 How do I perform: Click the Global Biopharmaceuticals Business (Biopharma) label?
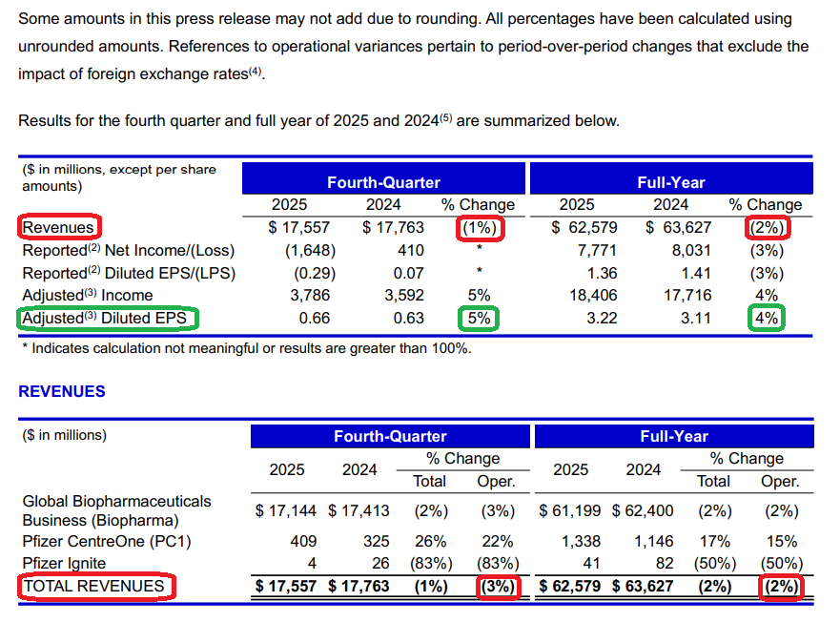coord(116,510)
